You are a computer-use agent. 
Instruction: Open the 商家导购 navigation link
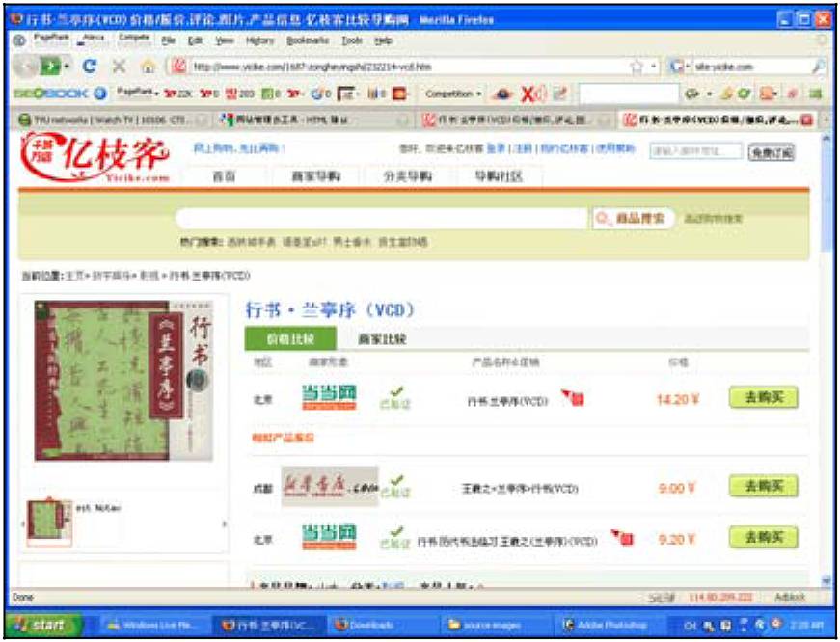pos(316,176)
